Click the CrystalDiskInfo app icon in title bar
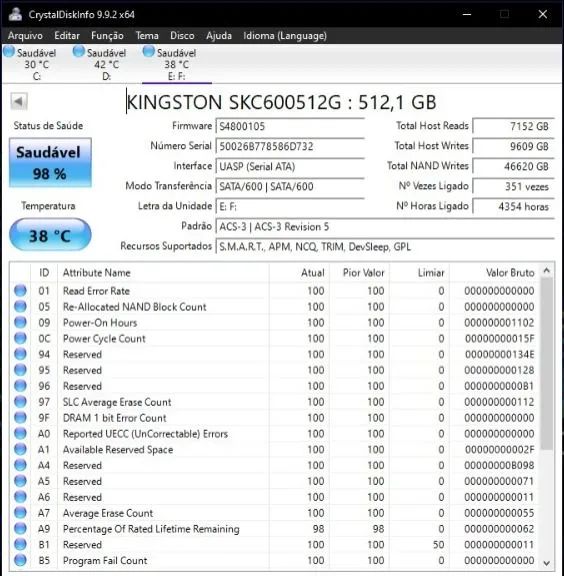 tap(15, 14)
